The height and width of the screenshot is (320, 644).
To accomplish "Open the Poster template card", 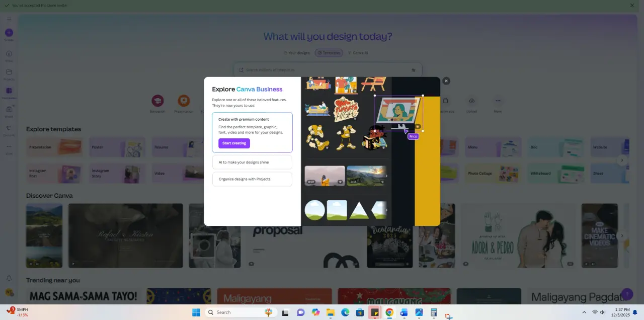I will coord(117,147).
